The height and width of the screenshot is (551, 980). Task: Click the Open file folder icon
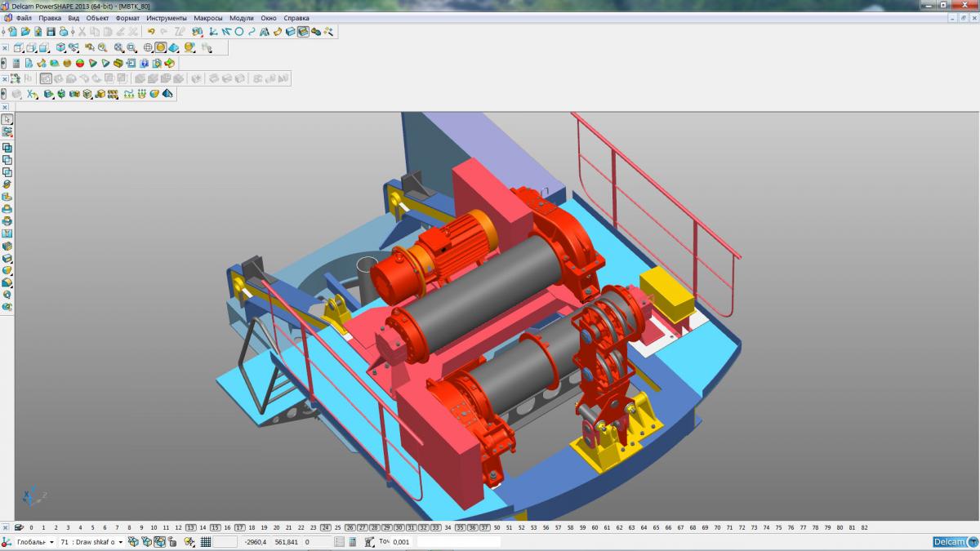pyautogui.click(x=25, y=32)
